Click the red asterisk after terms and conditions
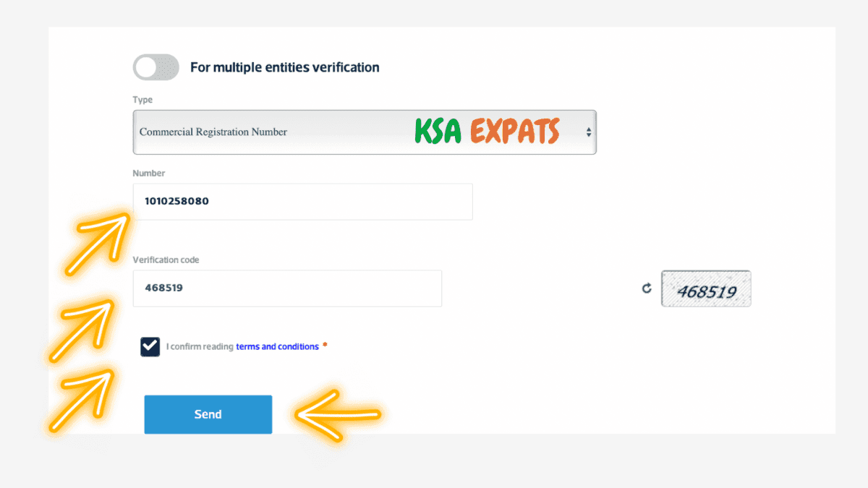The image size is (868, 488). (325, 346)
